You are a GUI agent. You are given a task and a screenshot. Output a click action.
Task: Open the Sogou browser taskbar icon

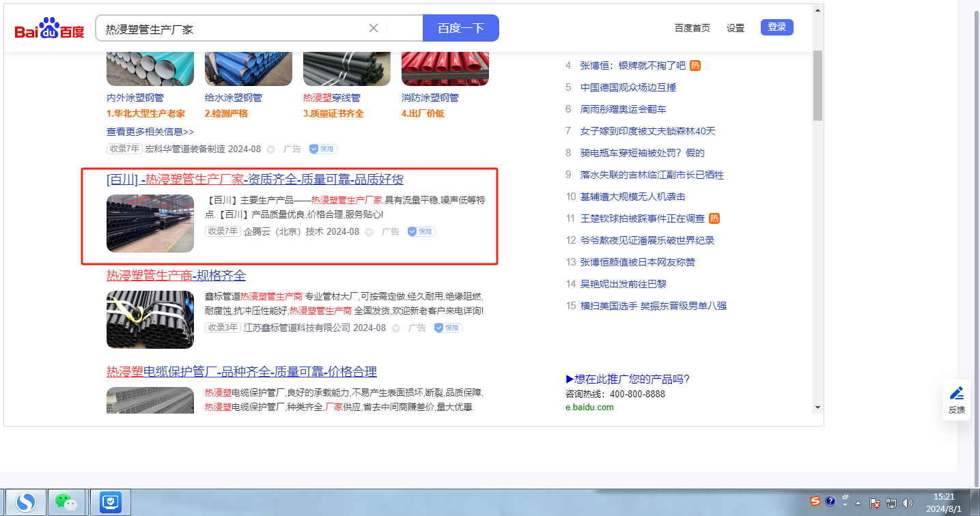point(27,502)
